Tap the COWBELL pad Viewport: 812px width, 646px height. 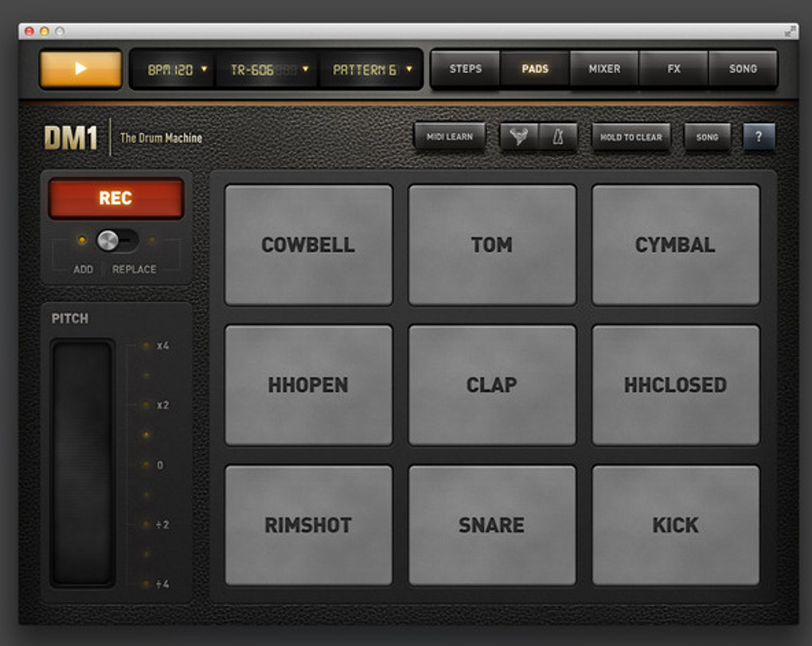309,245
